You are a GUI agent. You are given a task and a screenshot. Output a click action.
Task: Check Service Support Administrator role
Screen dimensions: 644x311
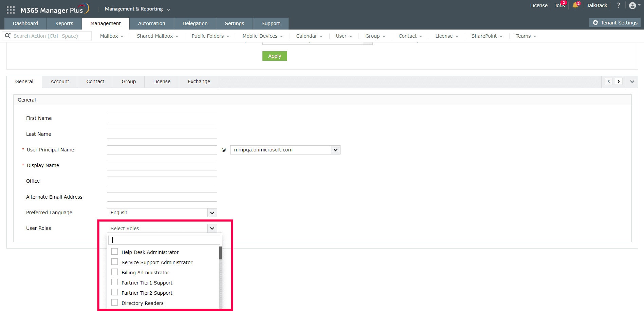pos(115,262)
